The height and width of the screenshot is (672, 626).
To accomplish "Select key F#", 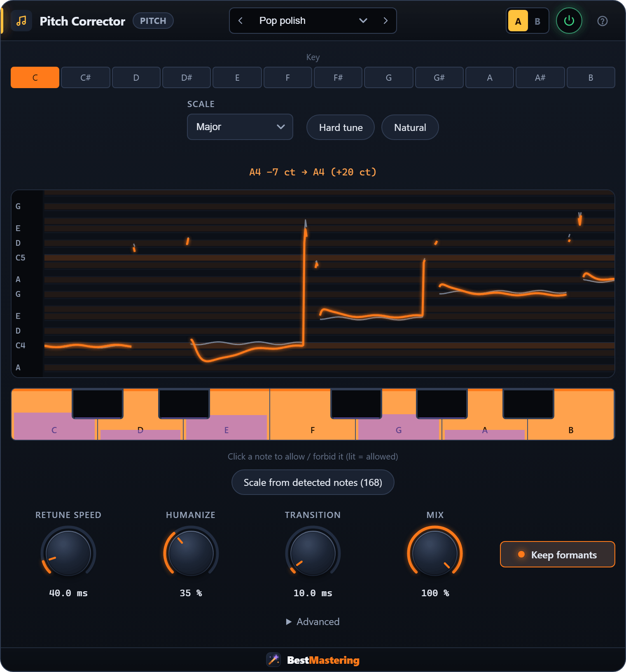I will pyautogui.click(x=338, y=77).
